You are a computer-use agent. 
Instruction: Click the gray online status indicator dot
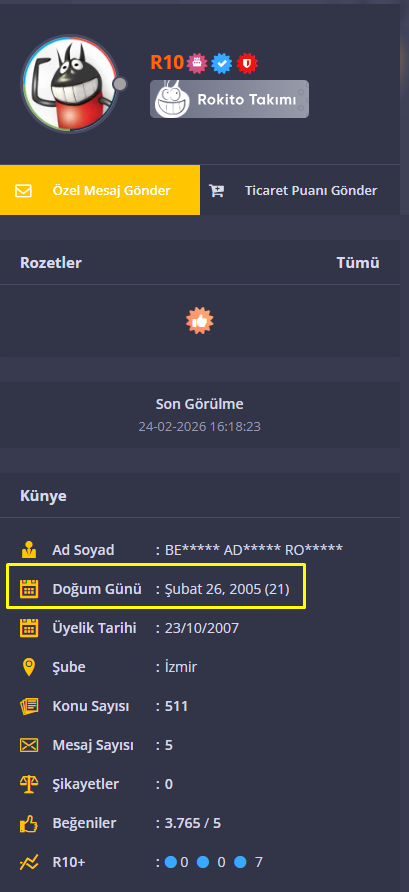coord(119,84)
